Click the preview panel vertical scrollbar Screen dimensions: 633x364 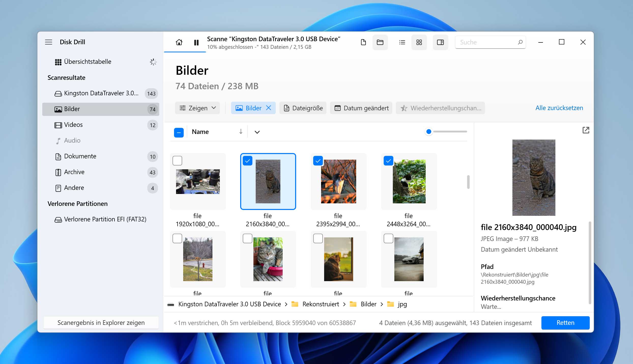[590, 263]
